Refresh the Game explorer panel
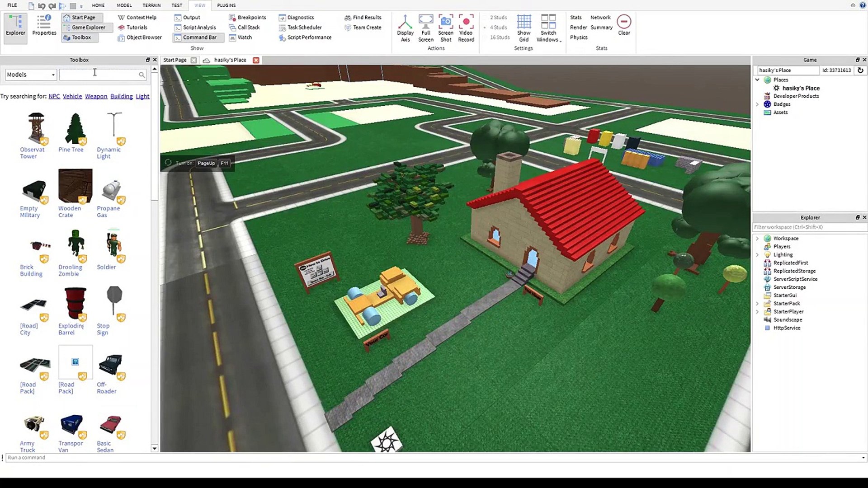The width and height of the screenshot is (868, 488). tap(860, 70)
